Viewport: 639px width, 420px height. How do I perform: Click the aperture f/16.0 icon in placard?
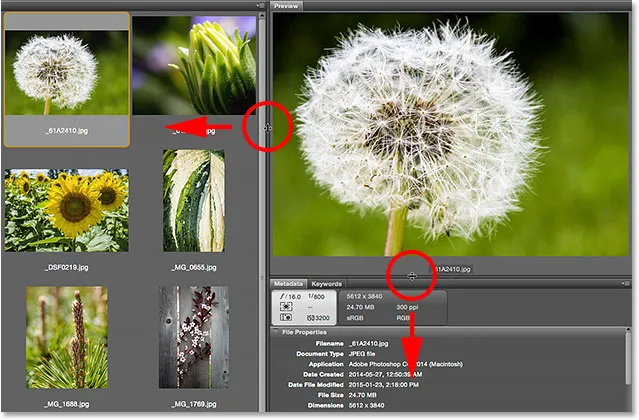click(292, 296)
